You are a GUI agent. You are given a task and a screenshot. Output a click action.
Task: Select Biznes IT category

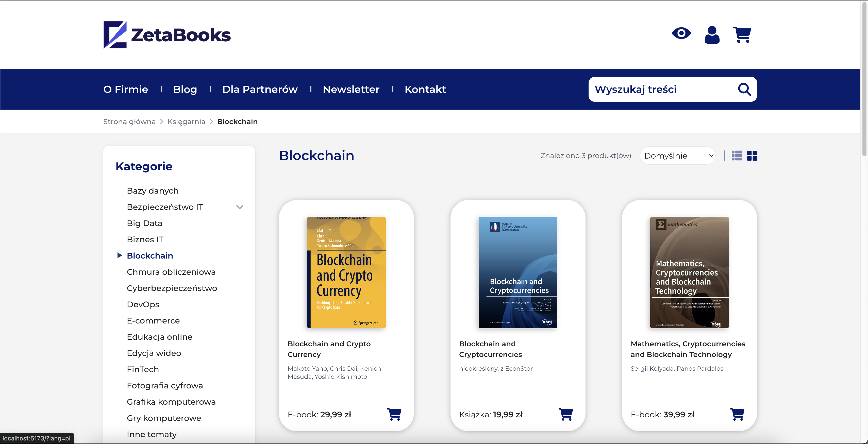pos(145,239)
